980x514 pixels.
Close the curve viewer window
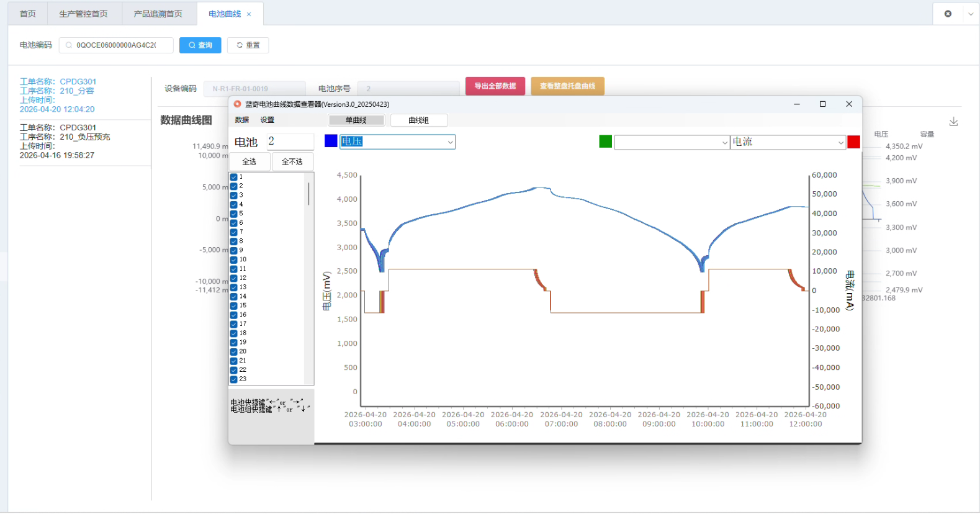tap(849, 104)
